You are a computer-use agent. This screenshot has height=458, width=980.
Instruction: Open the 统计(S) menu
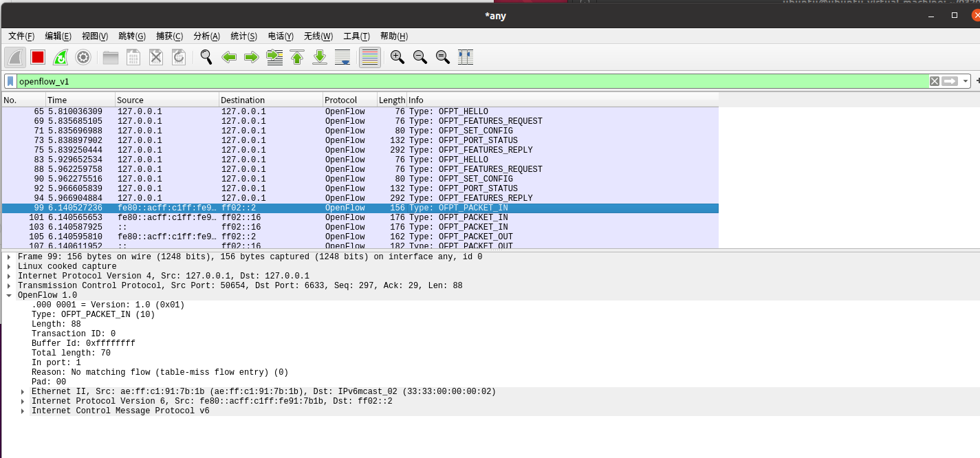click(x=243, y=36)
